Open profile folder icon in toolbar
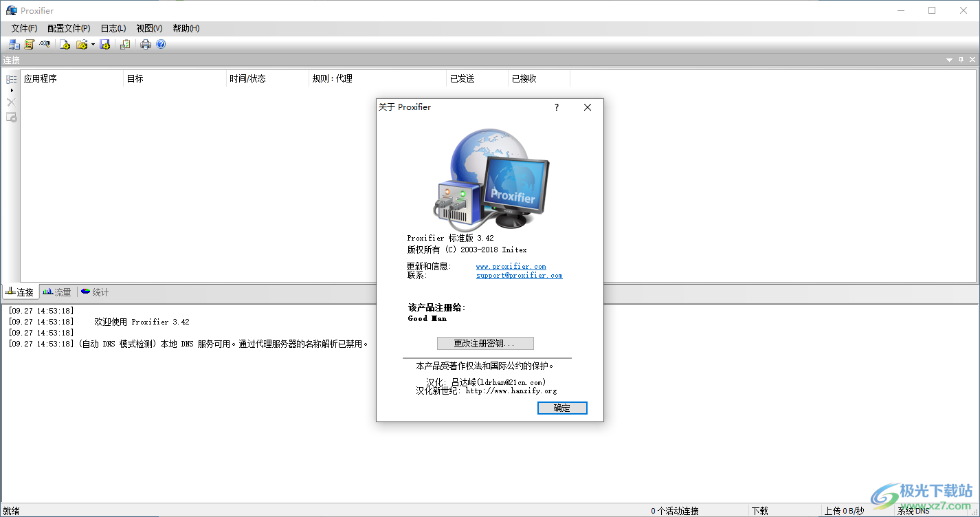Screen dimensions: 980x517 [82, 45]
